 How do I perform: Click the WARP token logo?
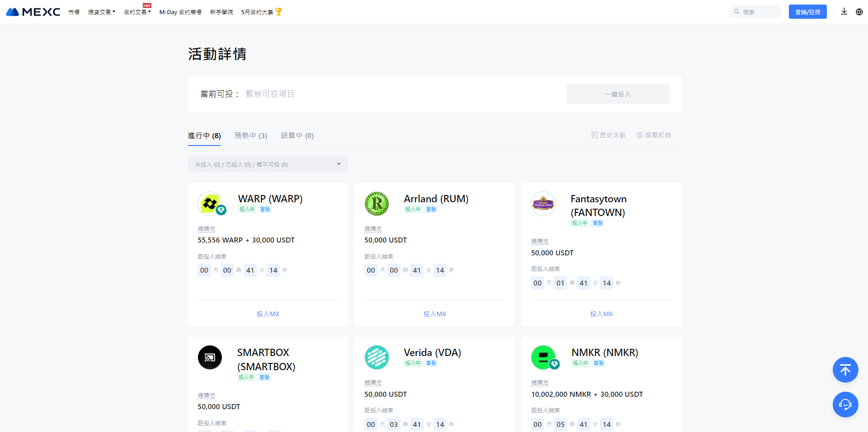pos(210,203)
